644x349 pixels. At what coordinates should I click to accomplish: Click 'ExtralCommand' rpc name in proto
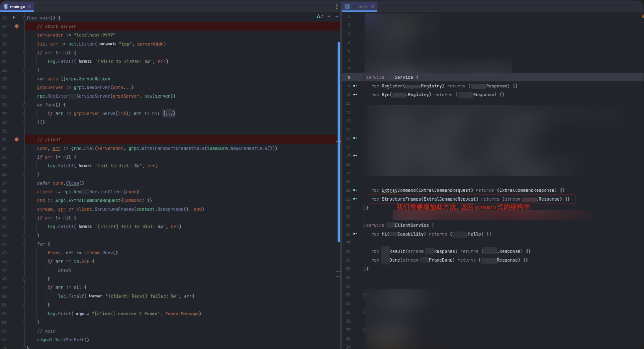point(399,190)
